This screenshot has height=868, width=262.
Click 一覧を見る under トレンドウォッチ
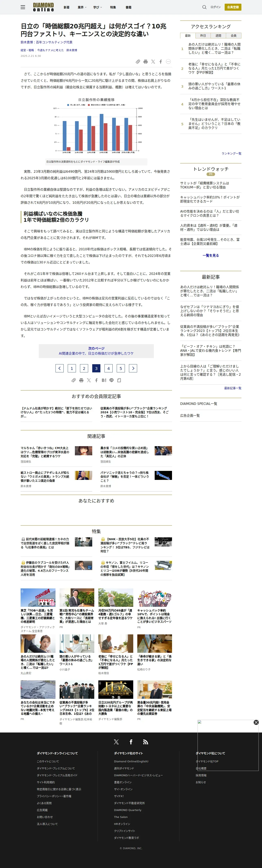[x=211, y=255]
